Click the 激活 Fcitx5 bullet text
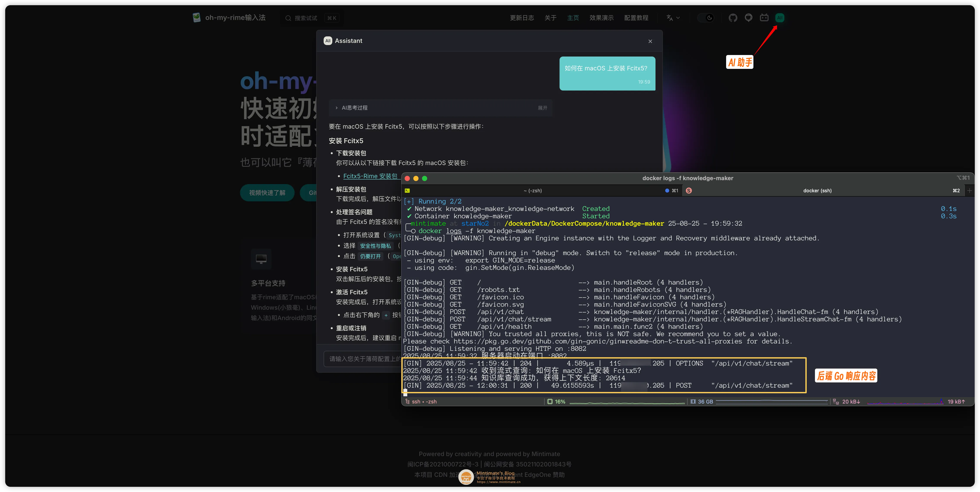This screenshot has width=980, height=492. (352, 292)
